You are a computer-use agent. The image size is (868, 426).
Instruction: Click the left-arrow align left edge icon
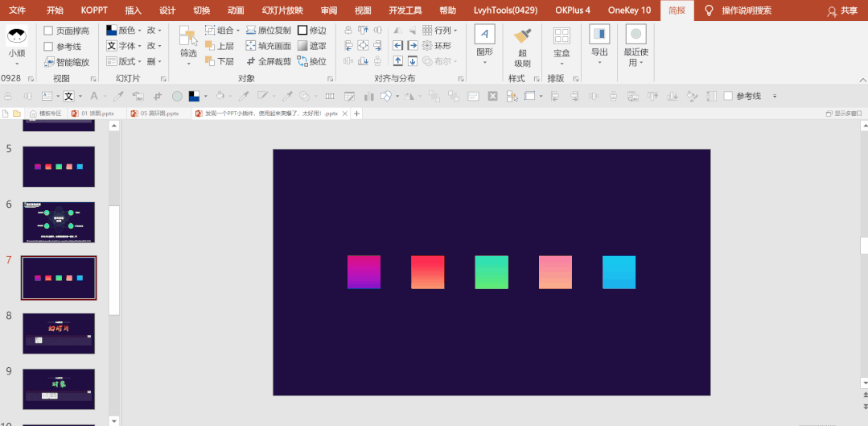point(397,45)
